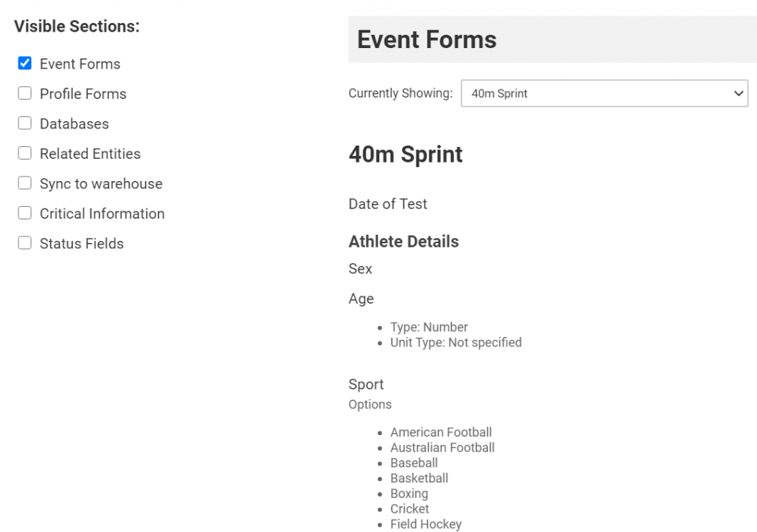Click the Cricket sport option
Image resolution: width=757 pixels, height=532 pixels.
coord(409,508)
